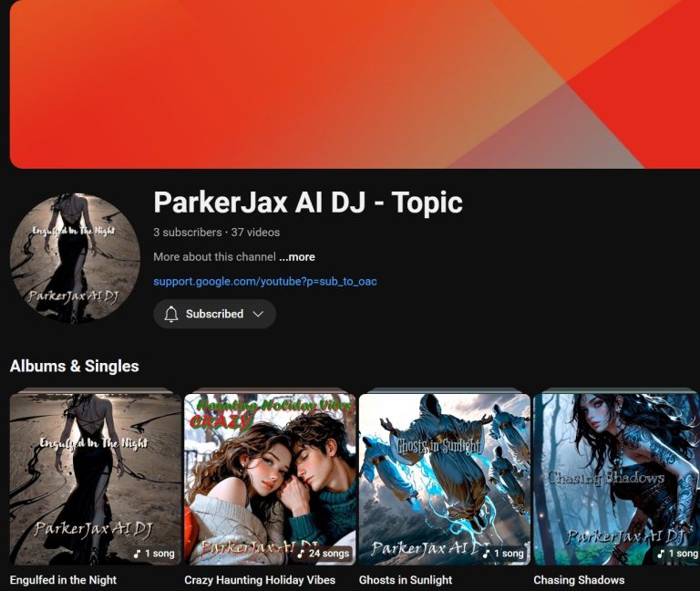
Task: Open the Crazy Haunting Holiday Vibes album thumbnail
Action: pyautogui.click(x=270, y=480)
